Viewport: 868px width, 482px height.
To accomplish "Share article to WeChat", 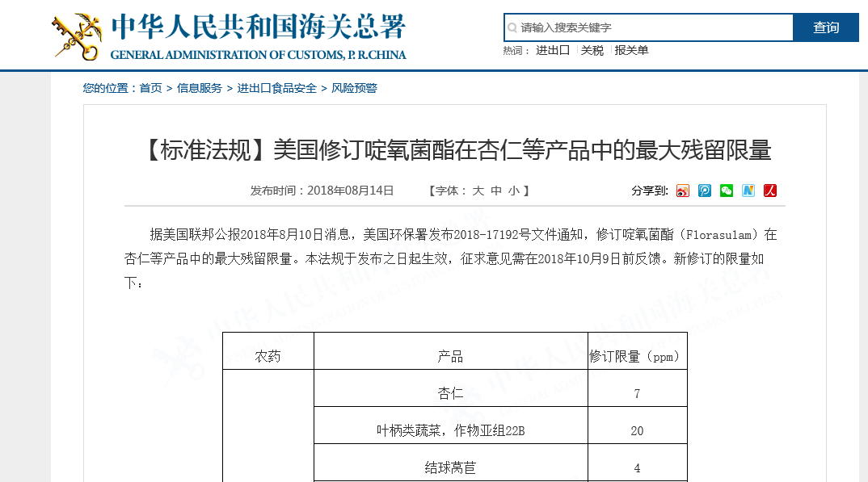I will (727, 191).
